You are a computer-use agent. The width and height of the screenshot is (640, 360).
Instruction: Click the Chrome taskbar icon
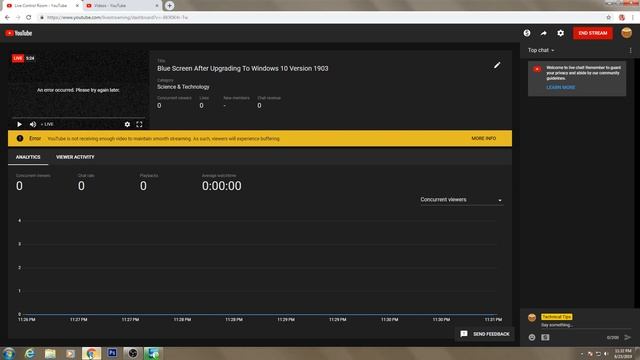91,353
